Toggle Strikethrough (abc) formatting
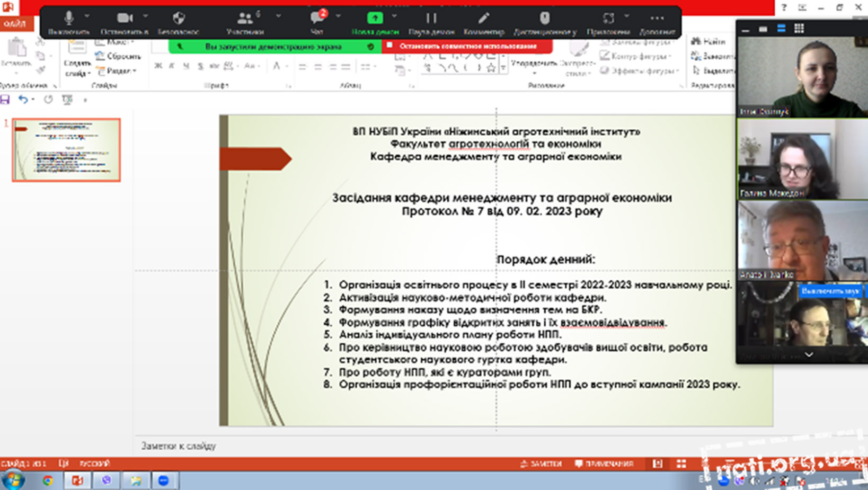Screen dimensions: 868x490 point(214,66)
